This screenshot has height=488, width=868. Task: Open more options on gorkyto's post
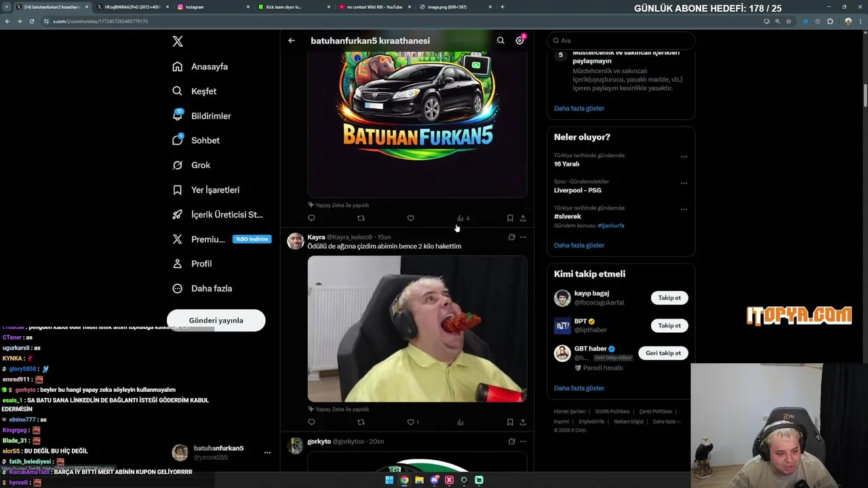pyautogui.click(x=523, y=441)
